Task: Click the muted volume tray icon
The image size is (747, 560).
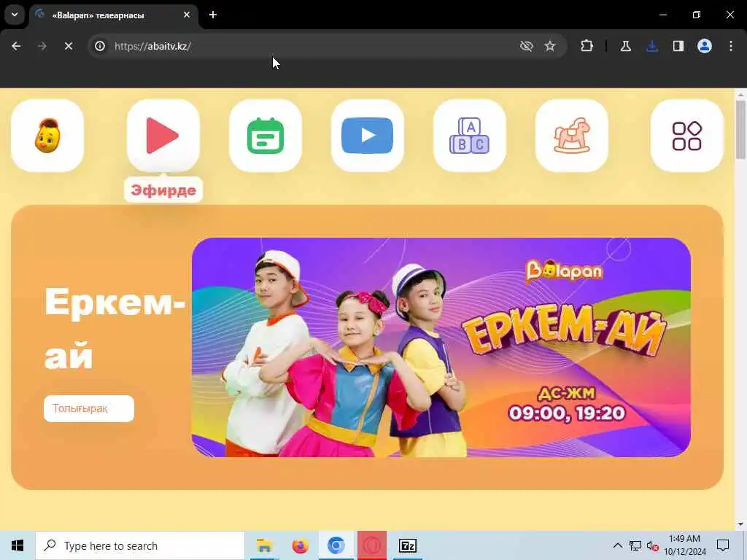Action: coord(653,545)
